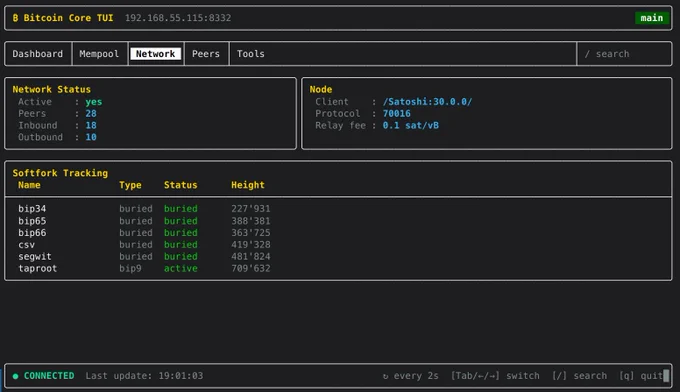Focus the search input field
This screenshot has height=392, width=680.
pos(624,54)
